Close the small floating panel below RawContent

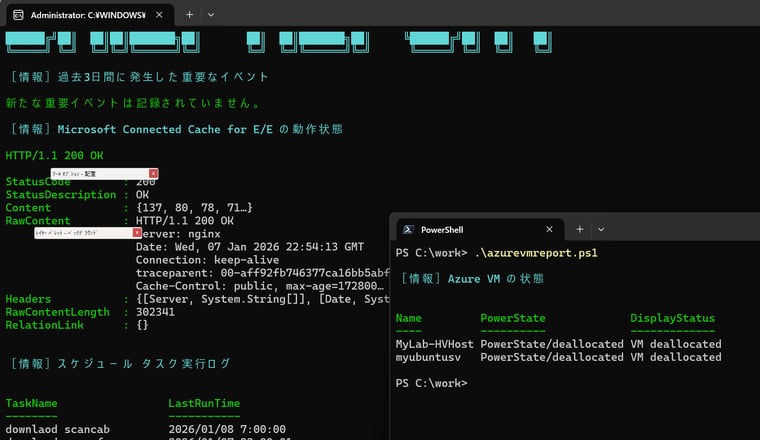point(137,233)
